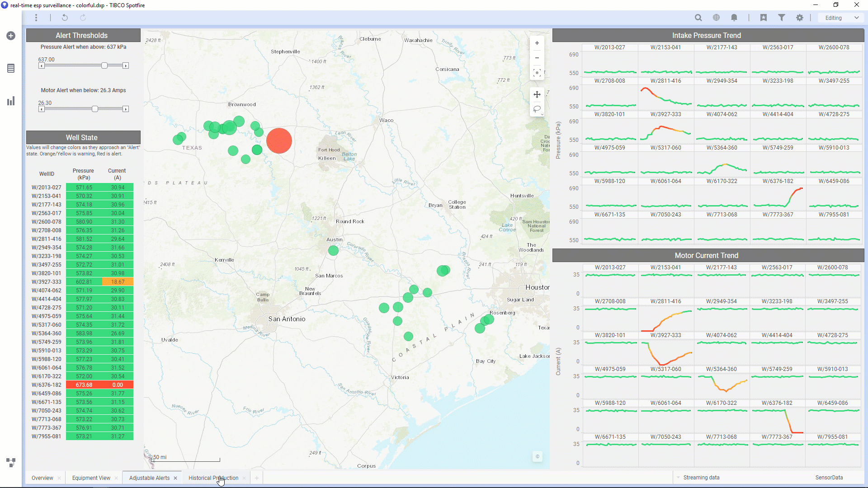Screen dimensions: 868x488
Task: Click the Motor Current Trend title bar
Action: click(708, 256)
